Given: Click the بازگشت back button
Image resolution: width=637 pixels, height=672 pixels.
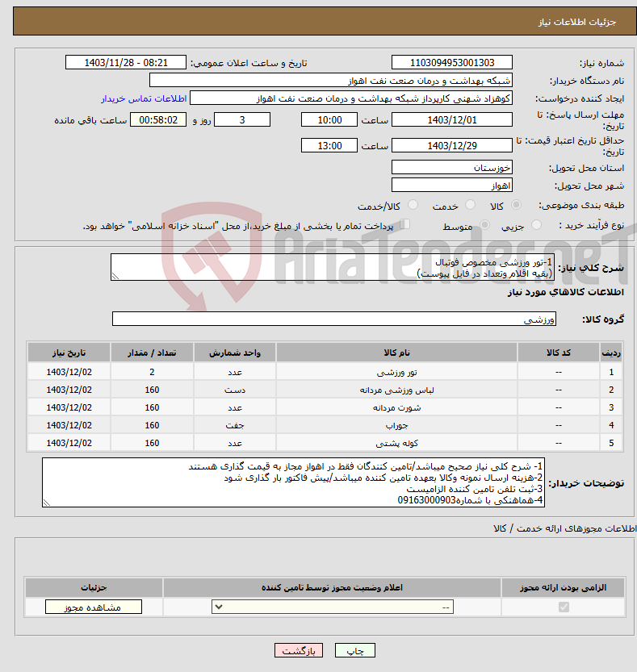Looking at the screenshot, I should coord(299,650).
